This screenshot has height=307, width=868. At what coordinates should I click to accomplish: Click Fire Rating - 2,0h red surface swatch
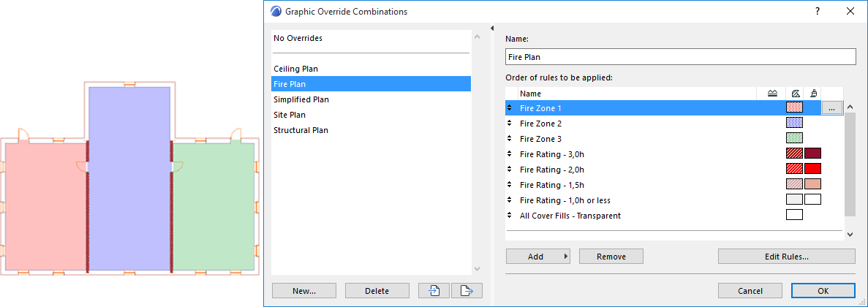tap(812, 170)
